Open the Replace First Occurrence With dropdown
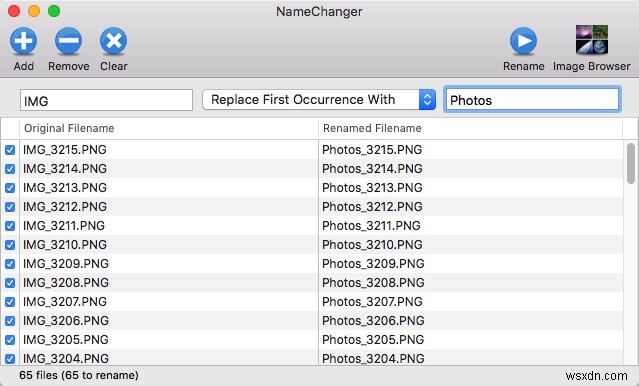Viewport: 639px width, 386px height. click(319, 100)
